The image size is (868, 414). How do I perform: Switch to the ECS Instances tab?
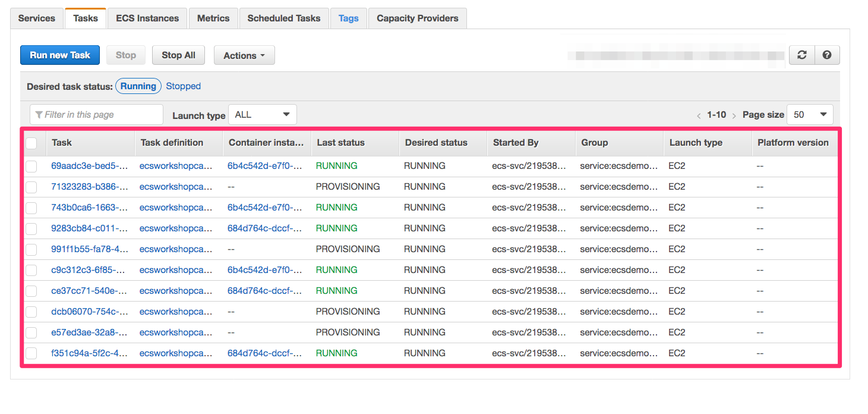[x=147, y=18]
